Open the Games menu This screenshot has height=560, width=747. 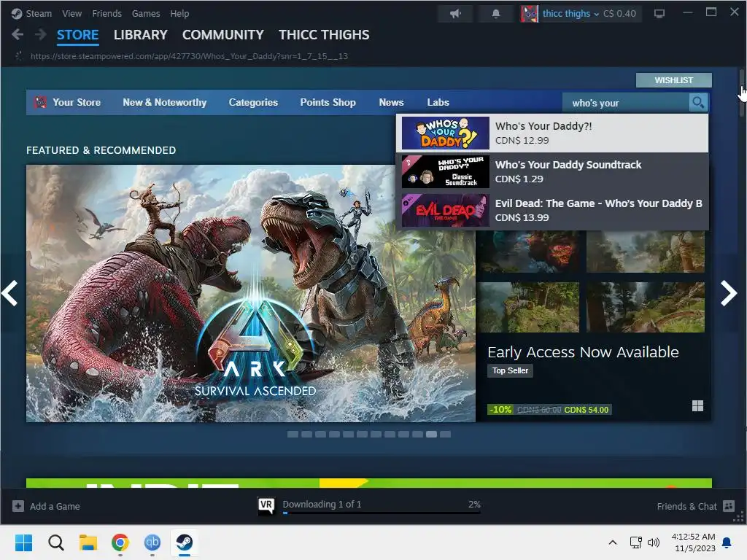pos(146,13)
